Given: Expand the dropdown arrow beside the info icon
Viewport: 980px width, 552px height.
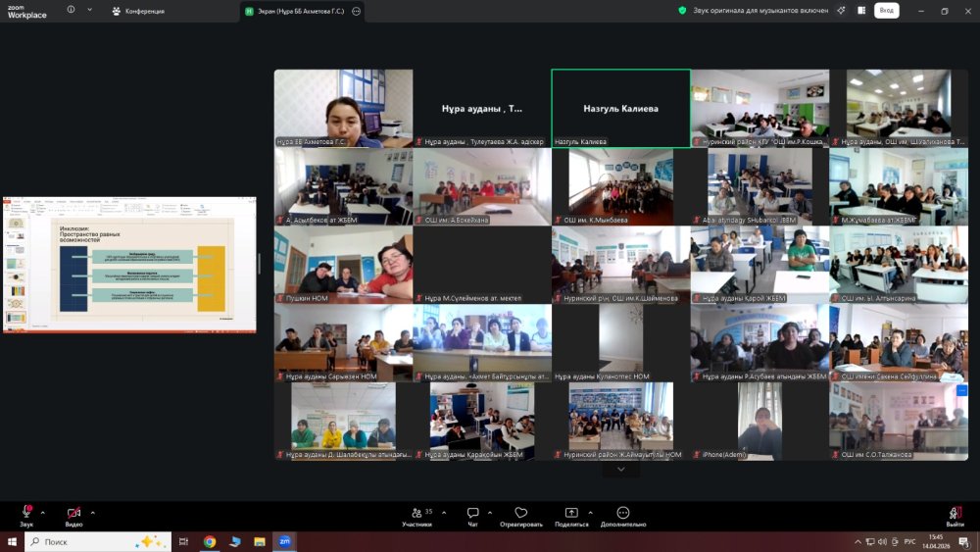Looking at the screenshot, I should (89, 10).
